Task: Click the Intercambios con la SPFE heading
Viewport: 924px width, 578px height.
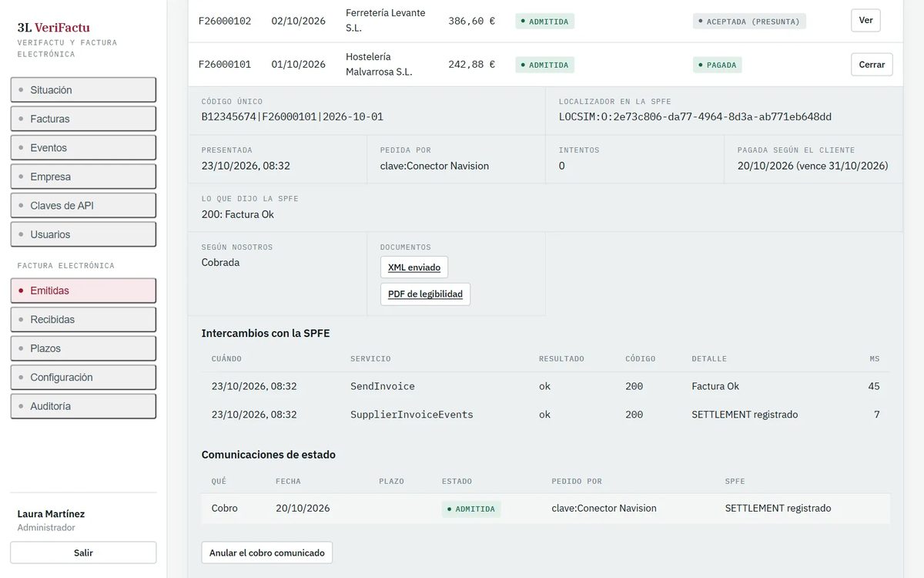Action: coord(266,334)
